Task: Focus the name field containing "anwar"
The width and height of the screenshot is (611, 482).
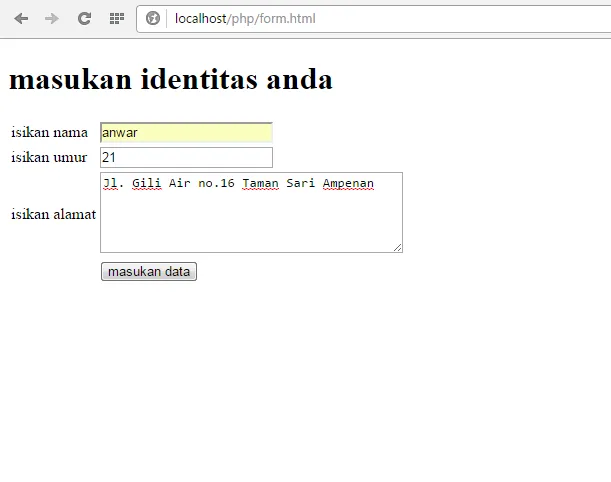Action: (186, 132)
